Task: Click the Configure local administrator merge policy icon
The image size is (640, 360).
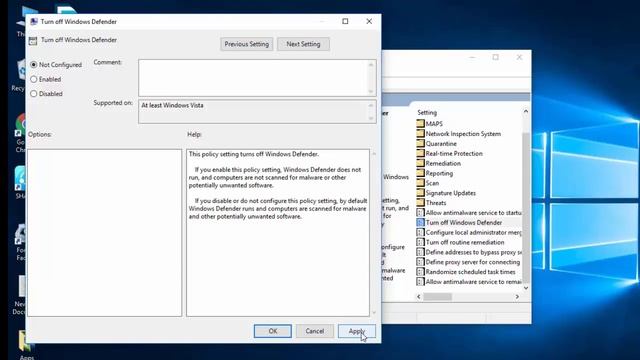Action: click(x=420, y=232)
